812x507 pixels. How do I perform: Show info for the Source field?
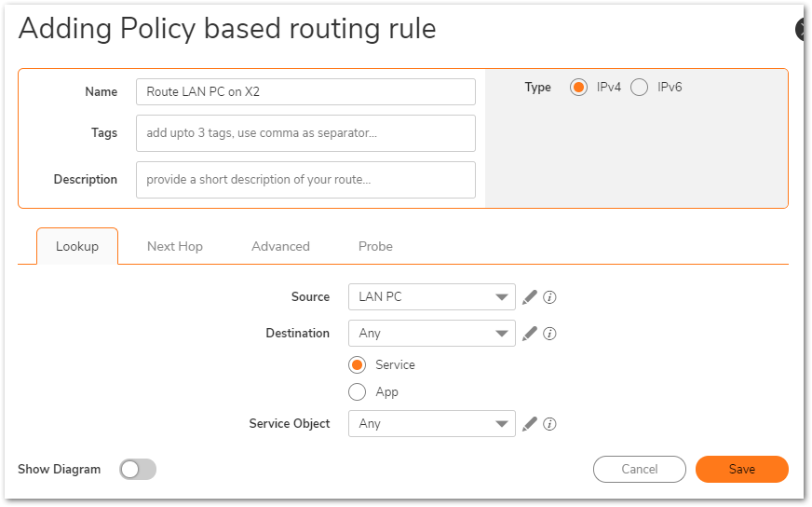pos(549,297)
